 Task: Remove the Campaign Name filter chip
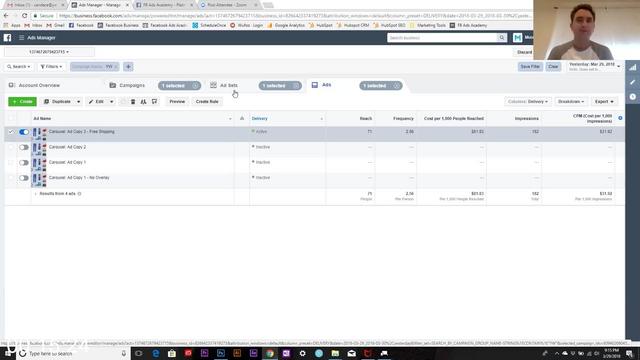pos(116,67)
